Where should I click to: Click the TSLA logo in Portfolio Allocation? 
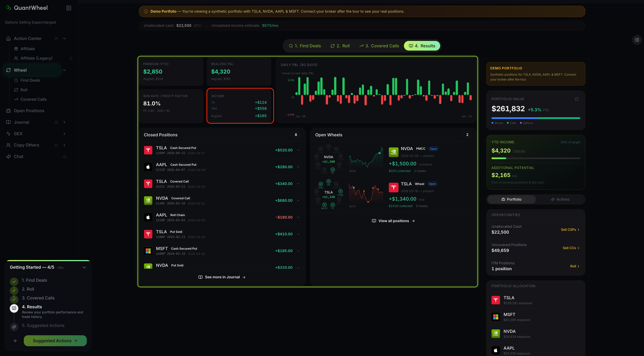(x=495, y=300)
